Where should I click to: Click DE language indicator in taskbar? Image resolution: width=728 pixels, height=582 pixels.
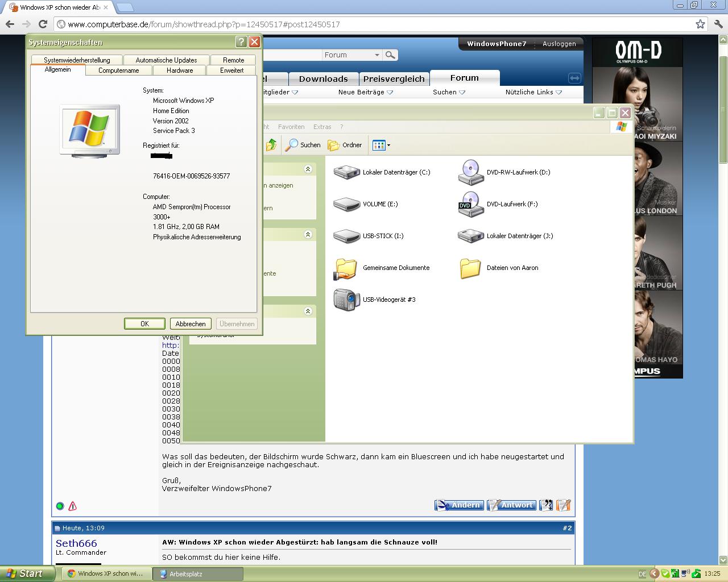pos(642,574)
